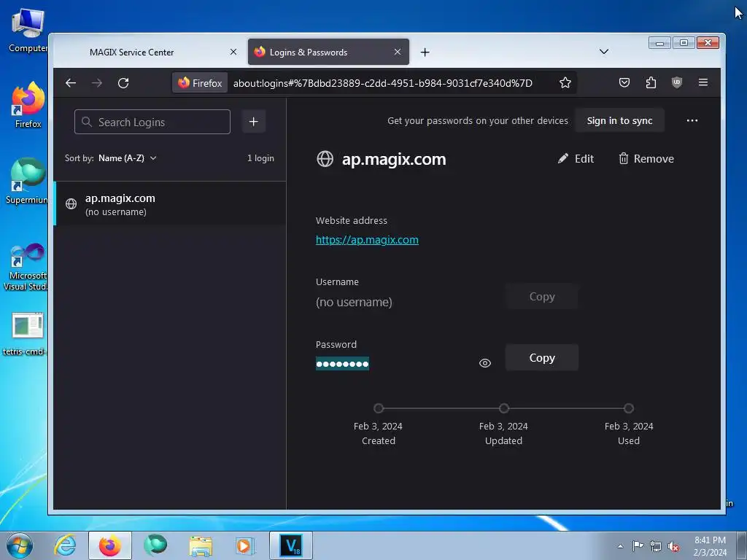Viewport: 747px width, 560px height.
Task: Copy the saved password
Action: point(542,357)
